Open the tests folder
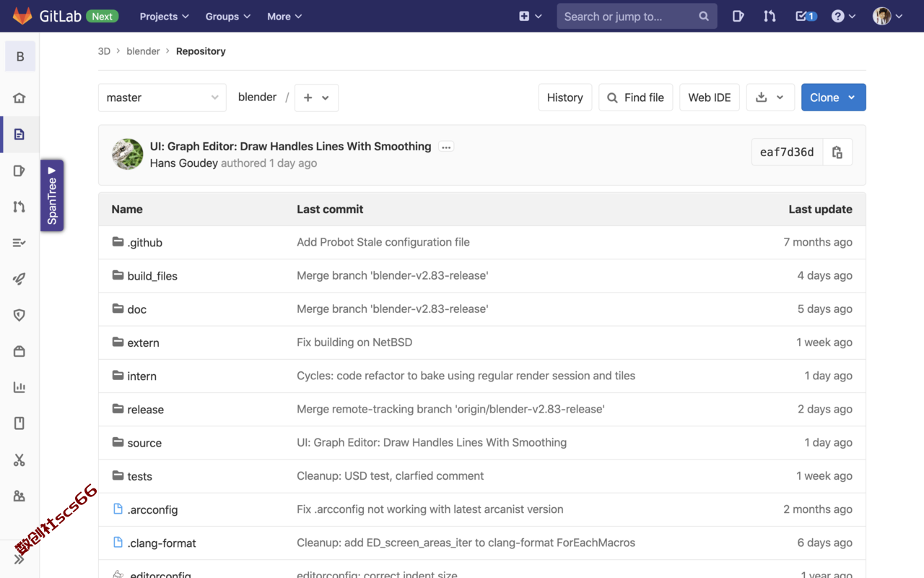 140,476
